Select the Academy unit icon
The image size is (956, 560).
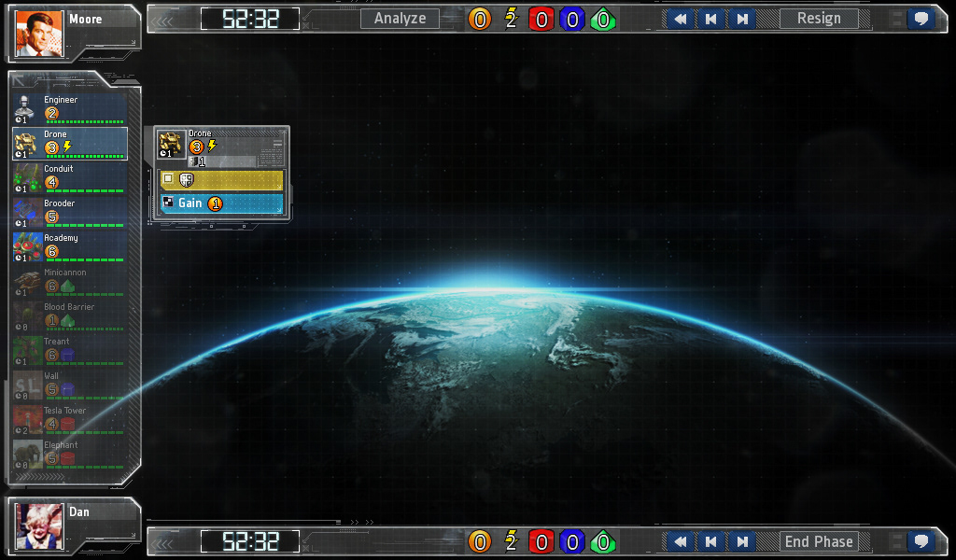pyautogui.click(x=27, y=247)
